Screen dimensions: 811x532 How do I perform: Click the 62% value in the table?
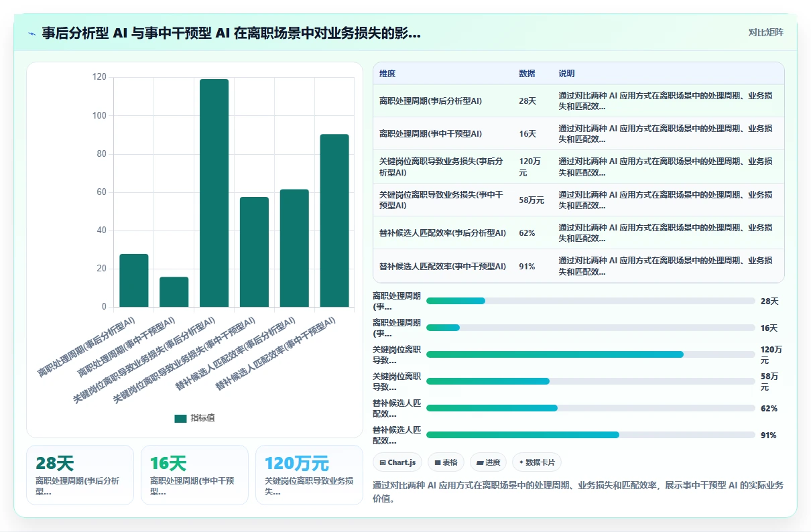click(x=527, y=232)
